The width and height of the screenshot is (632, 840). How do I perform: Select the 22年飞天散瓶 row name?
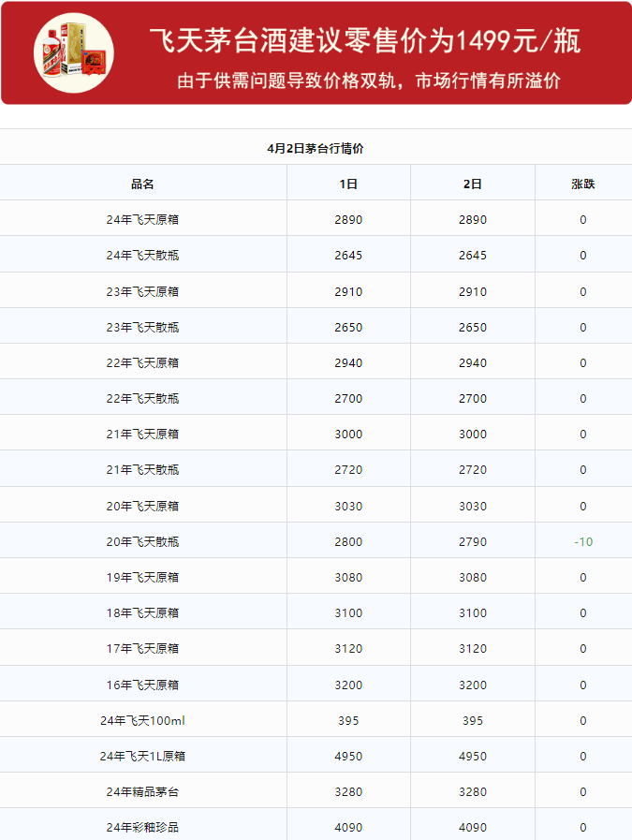point(142,398)
